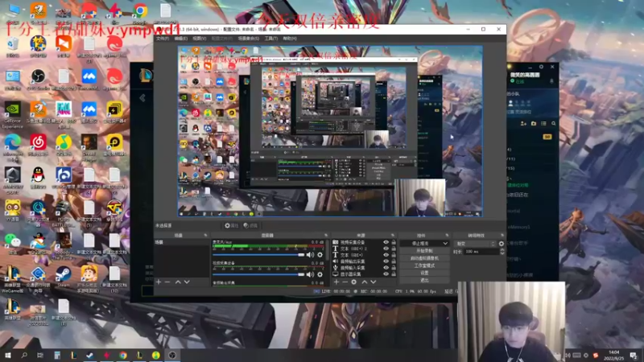Click the Start Virtual Camera button
This screenshot has width=644, height=362.
(424, 258)
